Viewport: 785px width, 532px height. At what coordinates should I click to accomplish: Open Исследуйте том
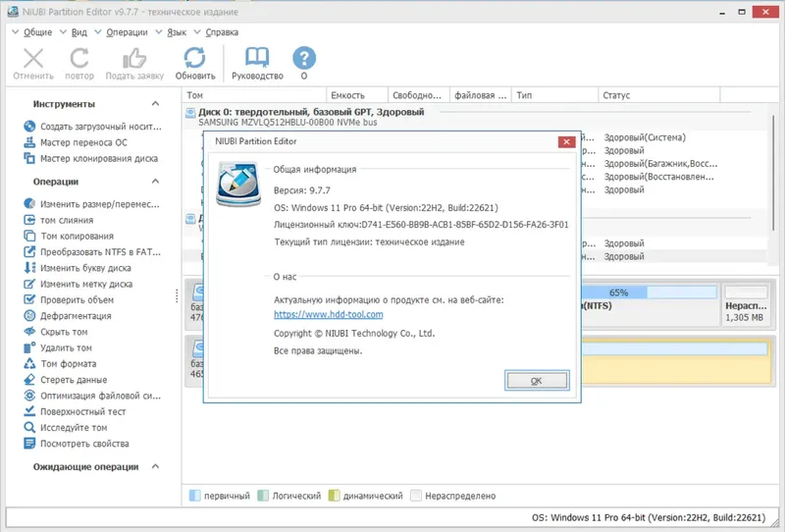tap(65, 428)
